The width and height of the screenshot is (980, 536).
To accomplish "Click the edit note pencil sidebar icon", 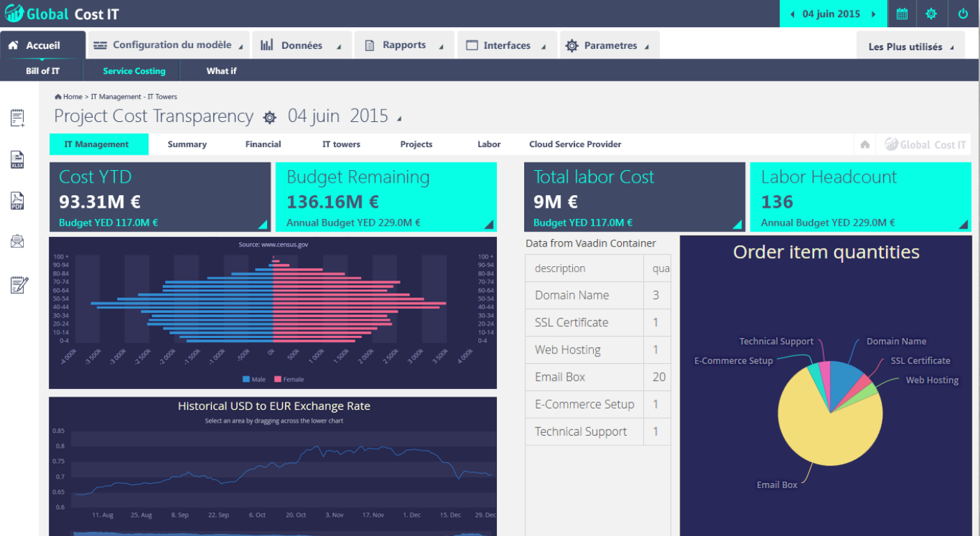I will tap(19, 284).
